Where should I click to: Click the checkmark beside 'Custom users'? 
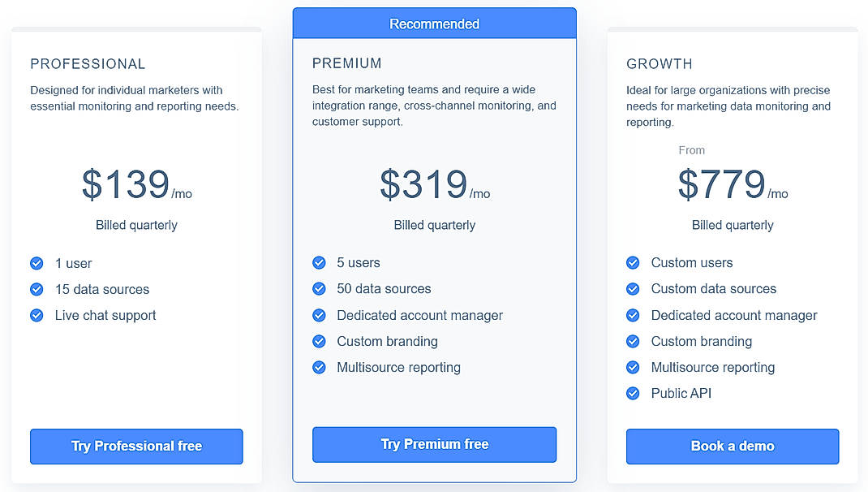pyautogui.click(x=633, y=263)
